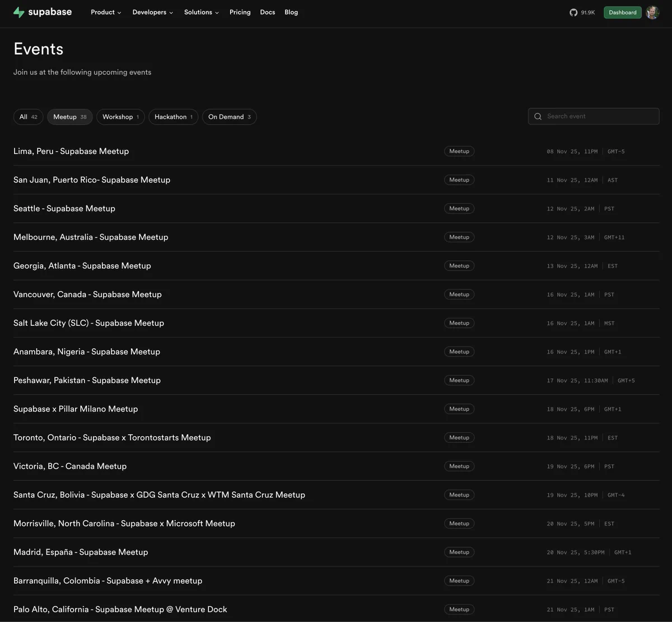Click Meetup badge in Victoria row
This screenshot has width=672, height=622.
click(x=459, y=466)
